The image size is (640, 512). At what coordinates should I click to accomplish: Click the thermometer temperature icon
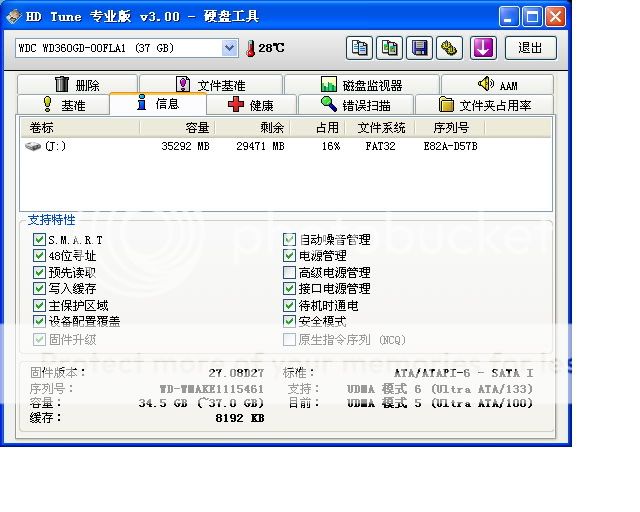[x=250, y=48]
